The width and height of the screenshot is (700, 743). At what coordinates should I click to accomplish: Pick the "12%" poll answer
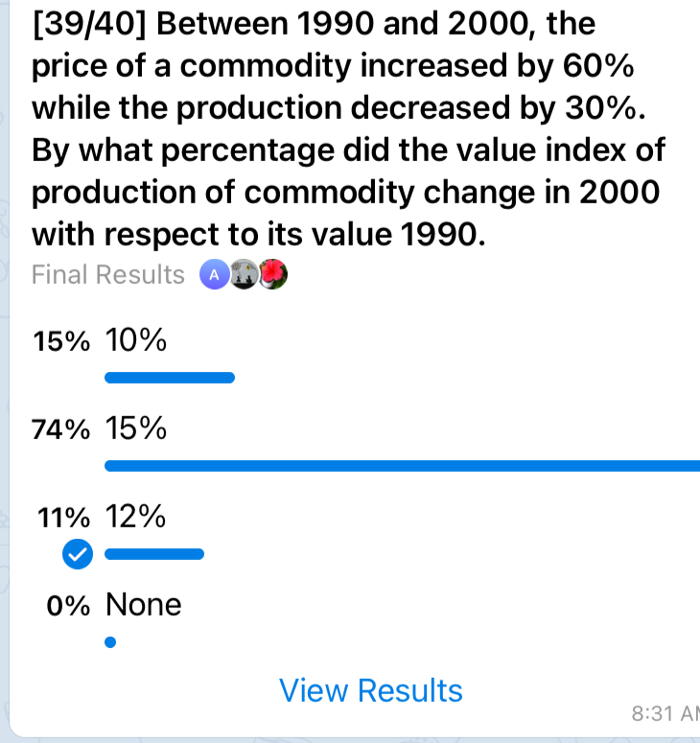pyautogui.click(x=136, y=518)
